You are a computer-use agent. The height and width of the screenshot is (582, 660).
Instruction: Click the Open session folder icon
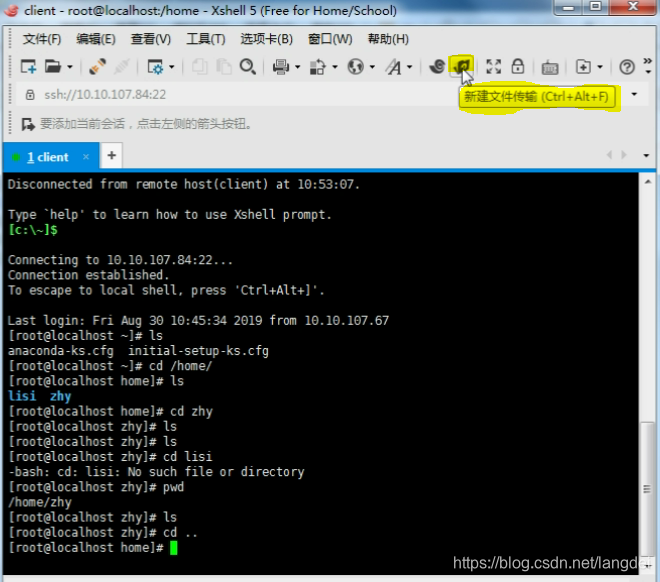point(53,66)
